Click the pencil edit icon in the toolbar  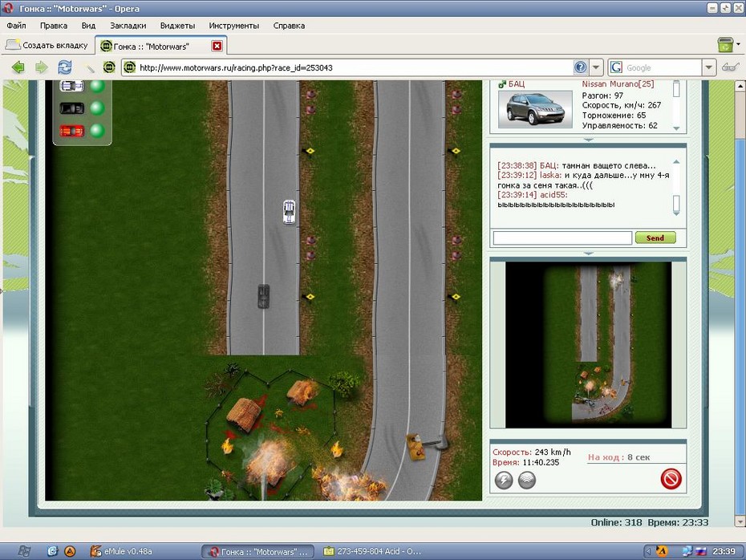click(x=89, y=67)
